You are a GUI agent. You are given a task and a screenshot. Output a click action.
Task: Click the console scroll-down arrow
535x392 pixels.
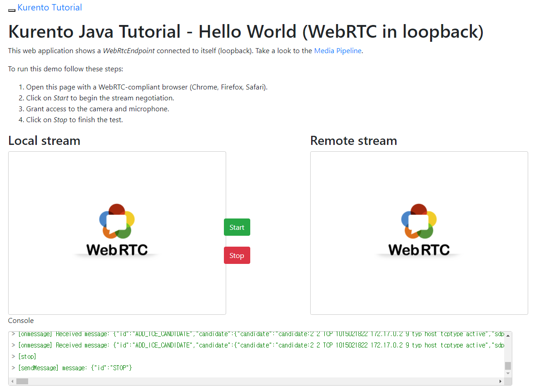[x=508, y=373]
